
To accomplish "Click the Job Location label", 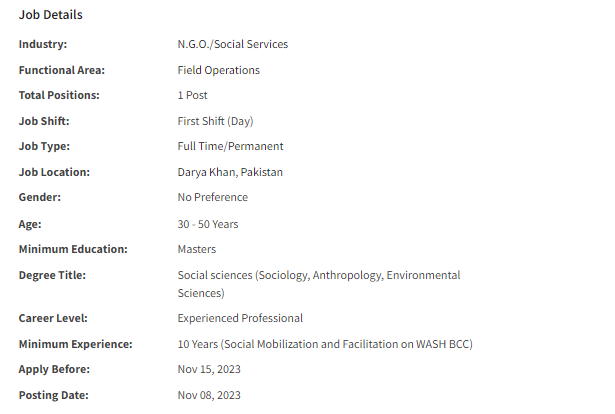I will 54,172.
